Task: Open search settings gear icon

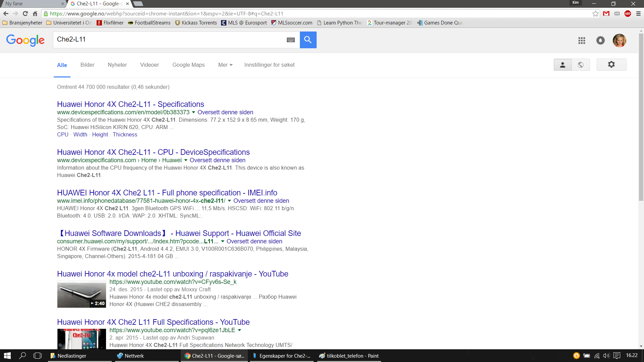Action: 611,65
